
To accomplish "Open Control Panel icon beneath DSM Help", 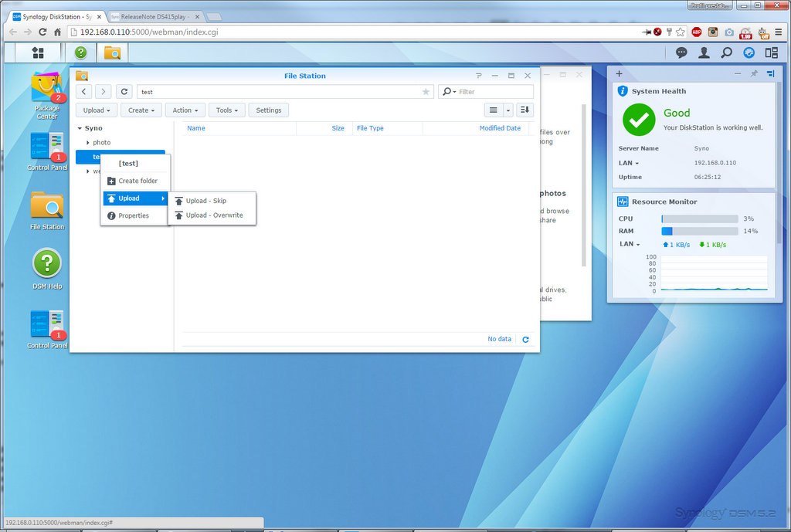I will (47, 329).
